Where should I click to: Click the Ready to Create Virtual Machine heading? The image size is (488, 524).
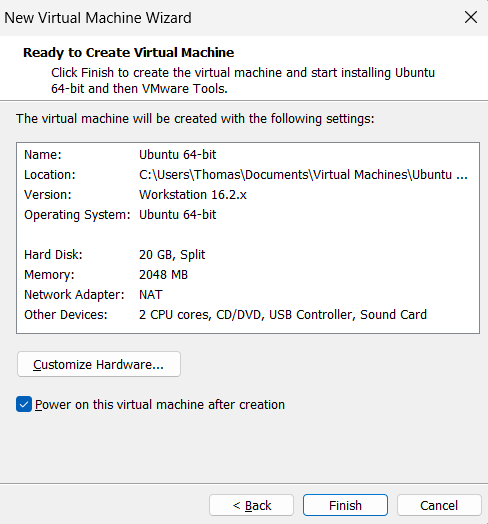point(129,53)
